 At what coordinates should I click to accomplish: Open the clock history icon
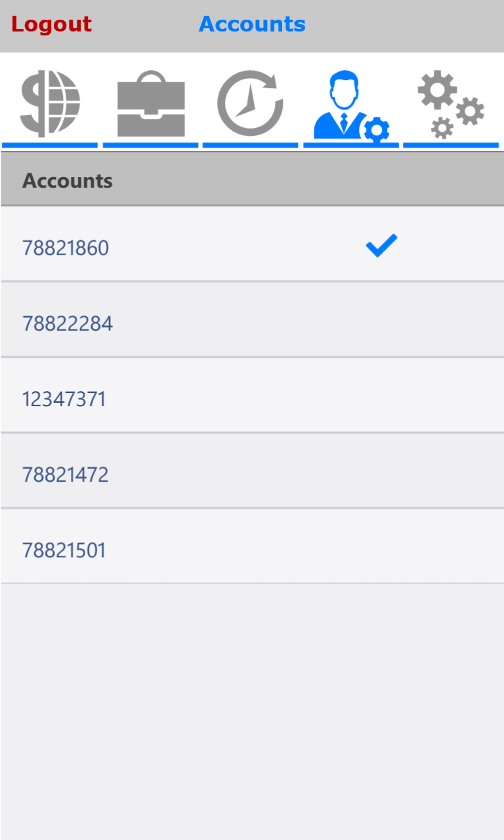tap(251, 104)
